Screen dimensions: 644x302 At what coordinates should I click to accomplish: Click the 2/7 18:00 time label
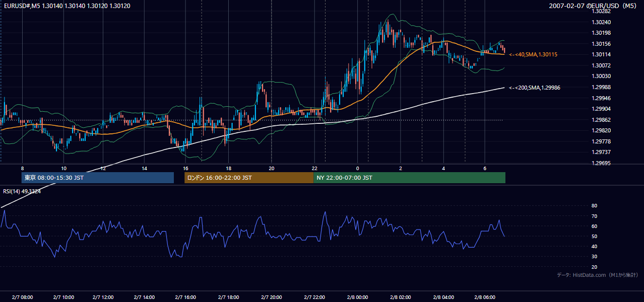(228, 297)
